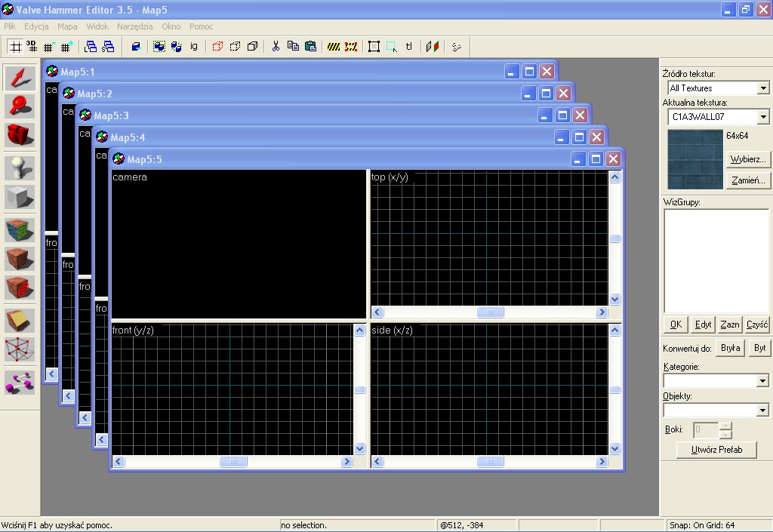Toggle texture lock (tl) button
This screenshot has width=773, height=532.
(x=409, y=47)
